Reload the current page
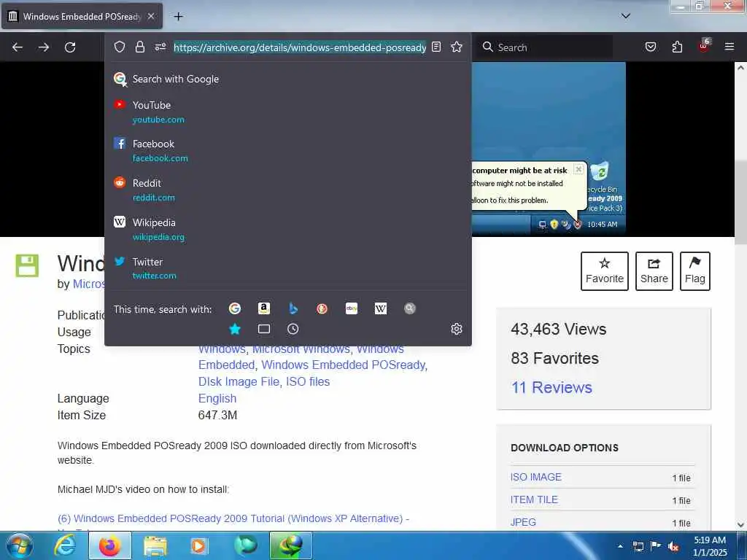The height and width of the screenshot is (560, 747). 70,47
